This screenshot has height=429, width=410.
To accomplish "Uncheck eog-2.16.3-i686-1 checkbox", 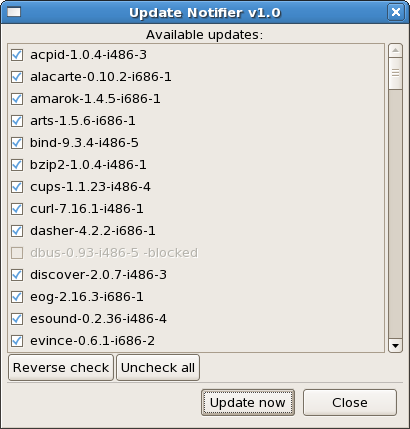I will pos(17,297).
